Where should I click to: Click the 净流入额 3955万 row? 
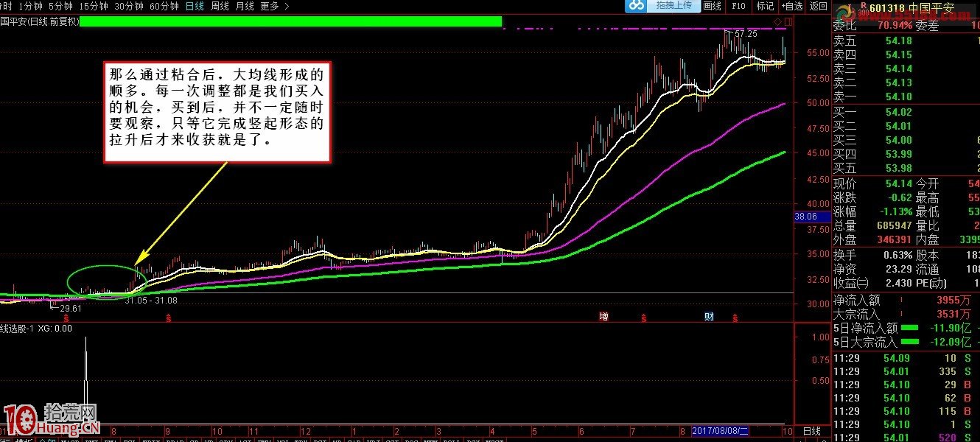click(x=906, y=300)
